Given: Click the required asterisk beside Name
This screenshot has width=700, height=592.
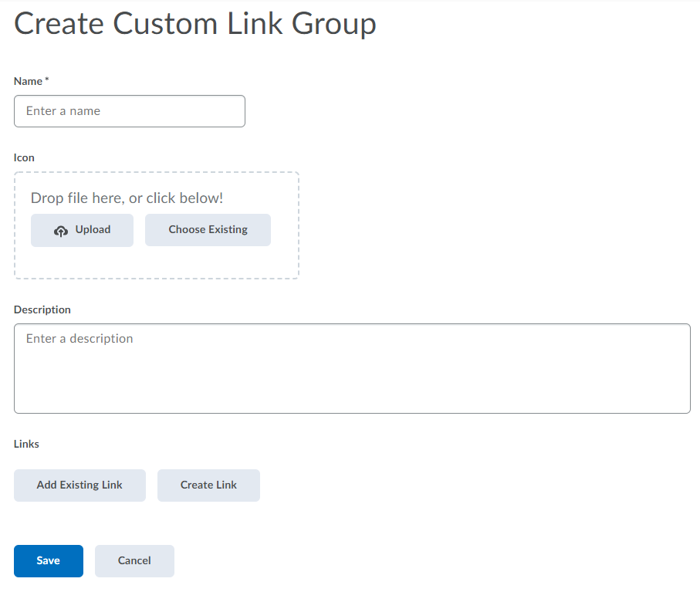Looking at the screenshot, I should pos(47,80).
